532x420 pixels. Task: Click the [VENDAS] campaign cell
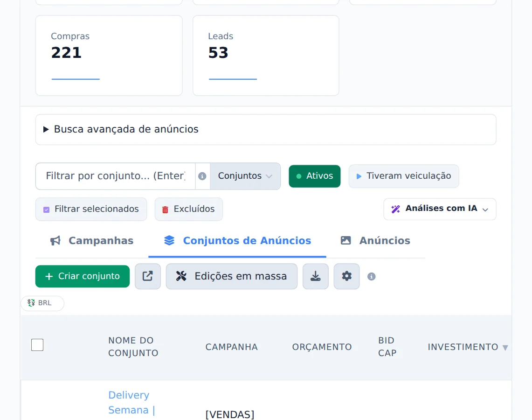(230, 414)
